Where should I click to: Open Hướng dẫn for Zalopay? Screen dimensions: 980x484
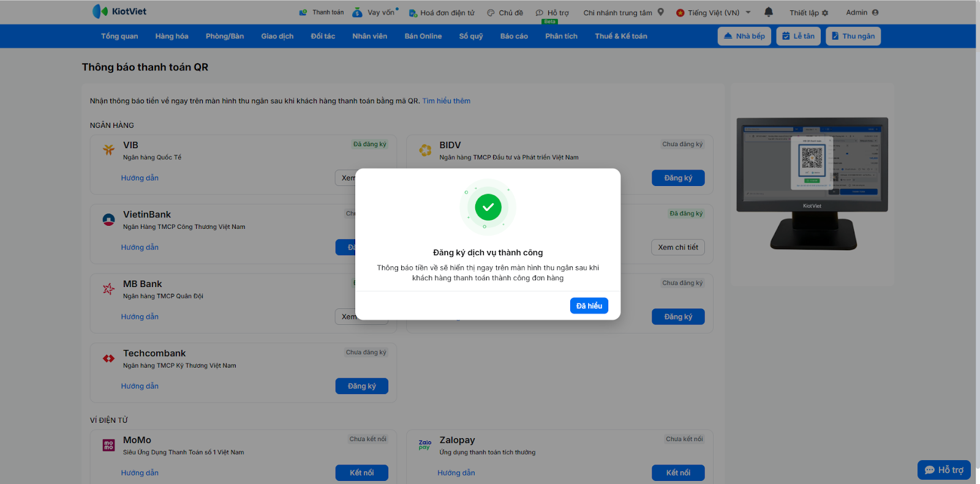pyautogui.click(x=456, y=473)
